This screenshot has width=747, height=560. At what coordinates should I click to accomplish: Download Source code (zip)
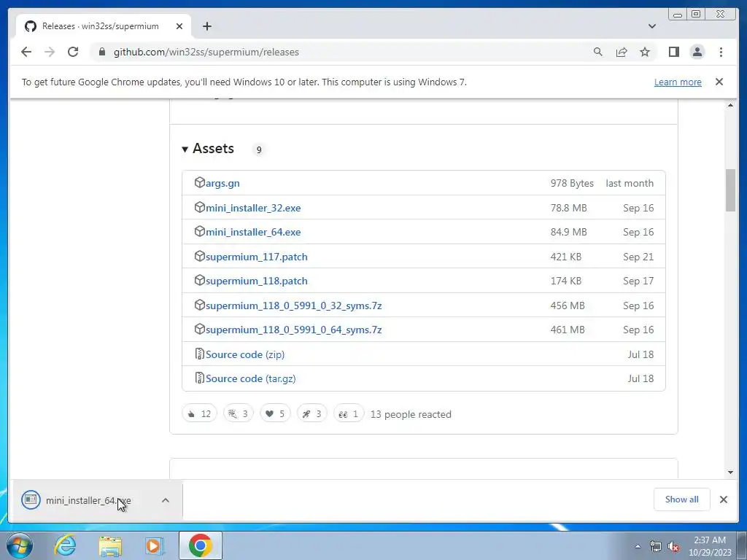(245, 355)
